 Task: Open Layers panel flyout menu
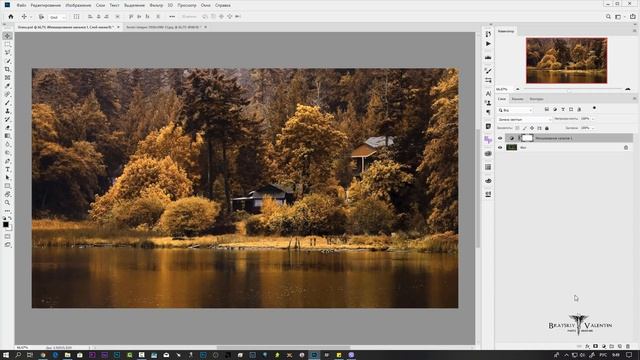pos(634,99)
